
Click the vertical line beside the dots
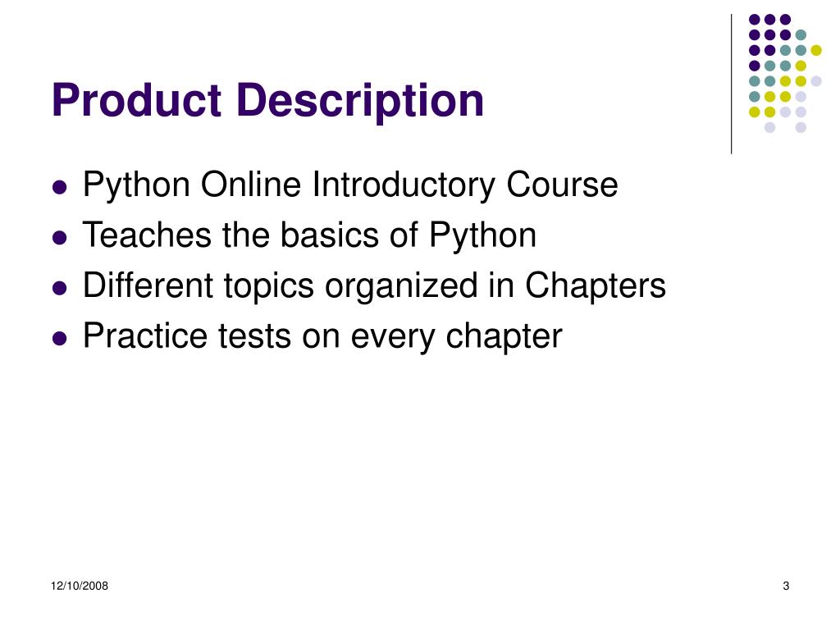coord(731,84)
